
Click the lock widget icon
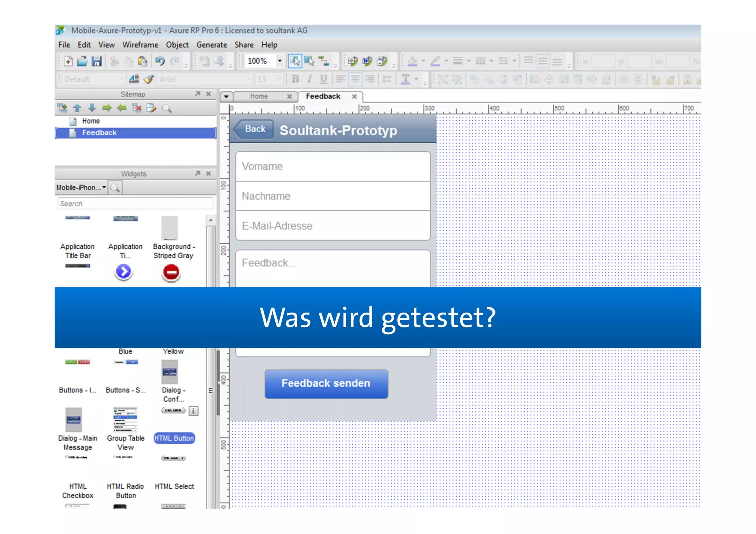click(687, 79)
